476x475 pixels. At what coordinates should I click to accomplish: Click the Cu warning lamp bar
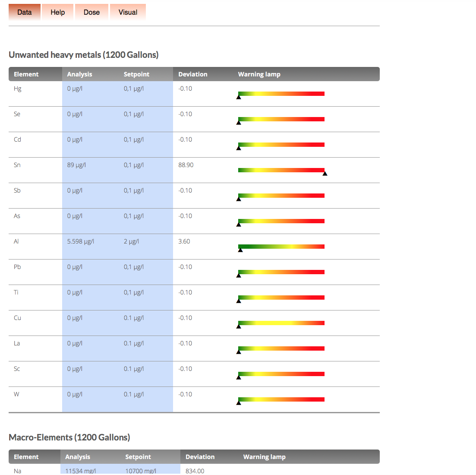click(x=281, y=323)
